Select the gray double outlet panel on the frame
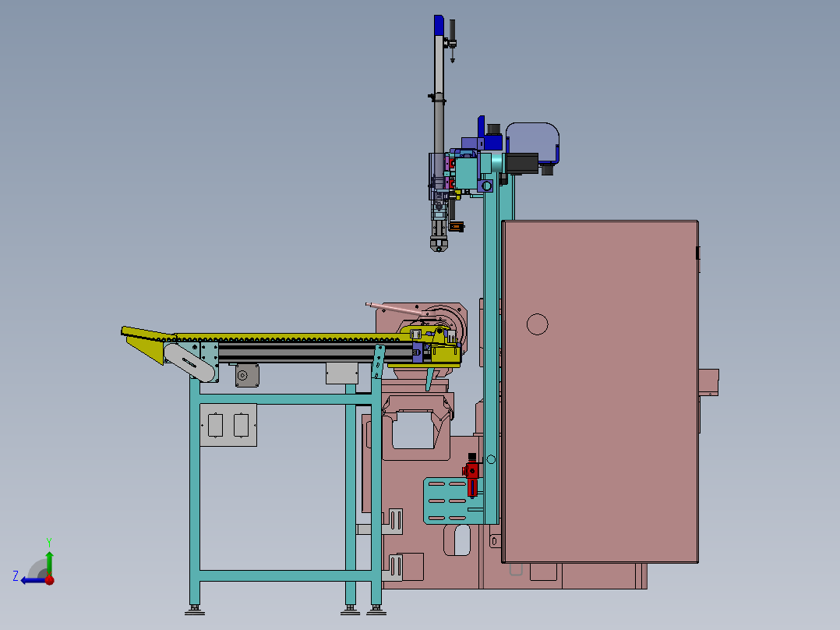The width and height of the screenshot is (840, 630). (x=228, y=425)
